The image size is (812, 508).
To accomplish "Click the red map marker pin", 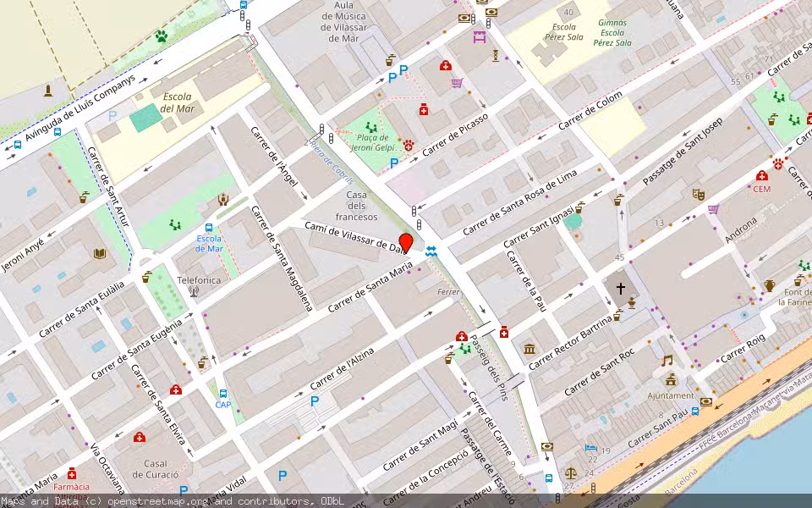I will click(404, 244).
